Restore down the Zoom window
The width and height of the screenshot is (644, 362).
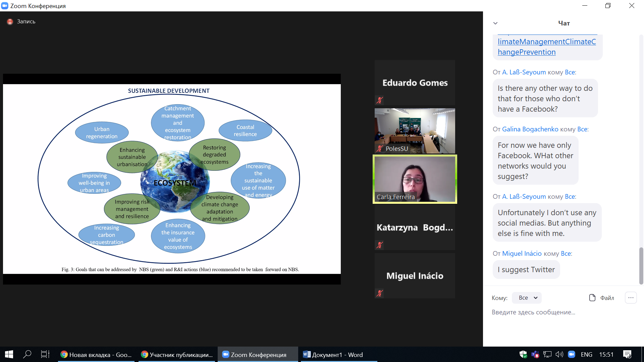(x=608, y=6)
